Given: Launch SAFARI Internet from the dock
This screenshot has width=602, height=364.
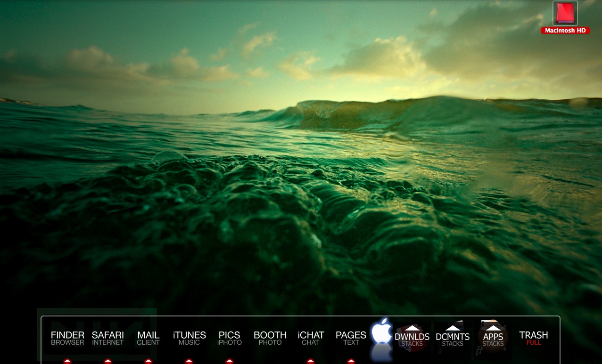Looking at the screenshot, I should 108,338.
